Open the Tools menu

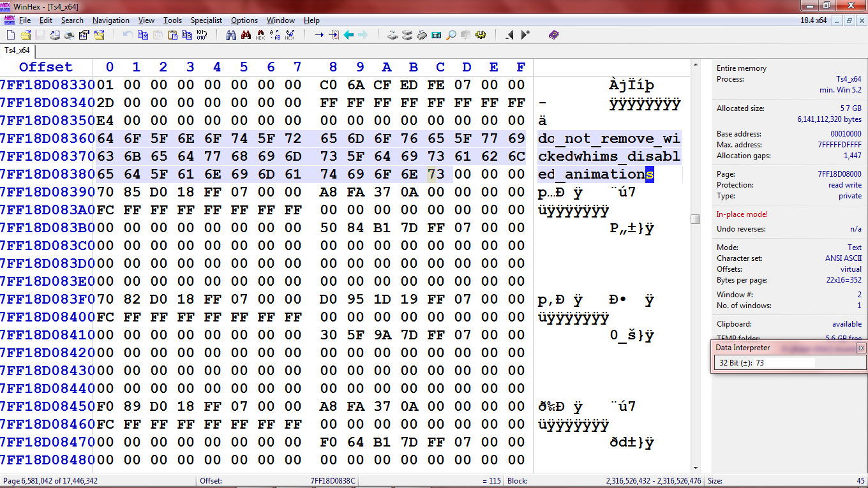pyautogui.click(x=172, y=20)
